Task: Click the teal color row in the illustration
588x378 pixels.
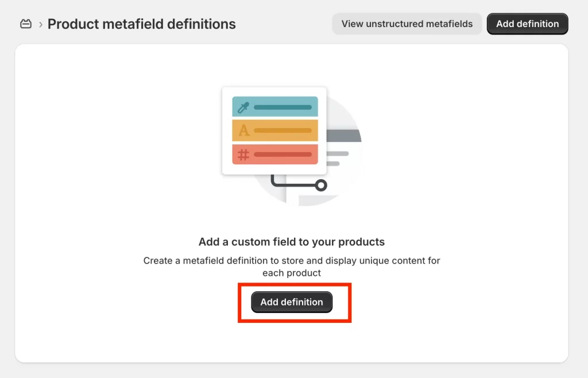Action: 275,106
